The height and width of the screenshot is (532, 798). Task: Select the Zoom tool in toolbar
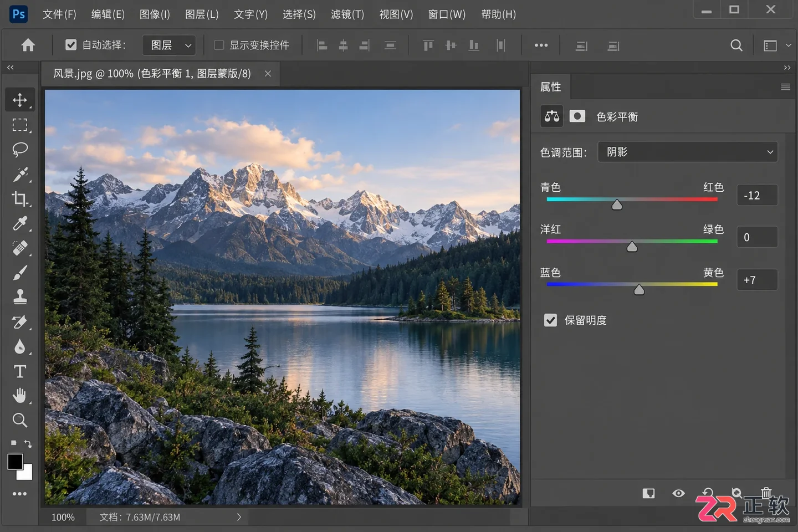[x=20, y=420]
